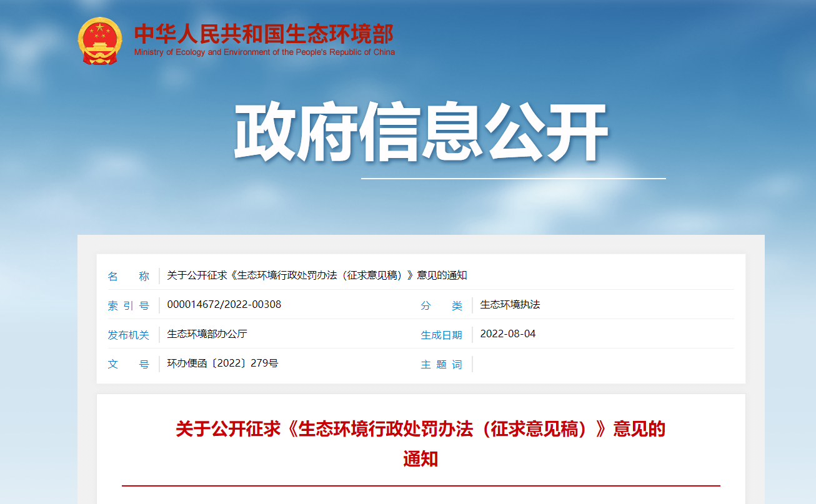
Task: Click the 文号 field label
Action: [129, 364]
